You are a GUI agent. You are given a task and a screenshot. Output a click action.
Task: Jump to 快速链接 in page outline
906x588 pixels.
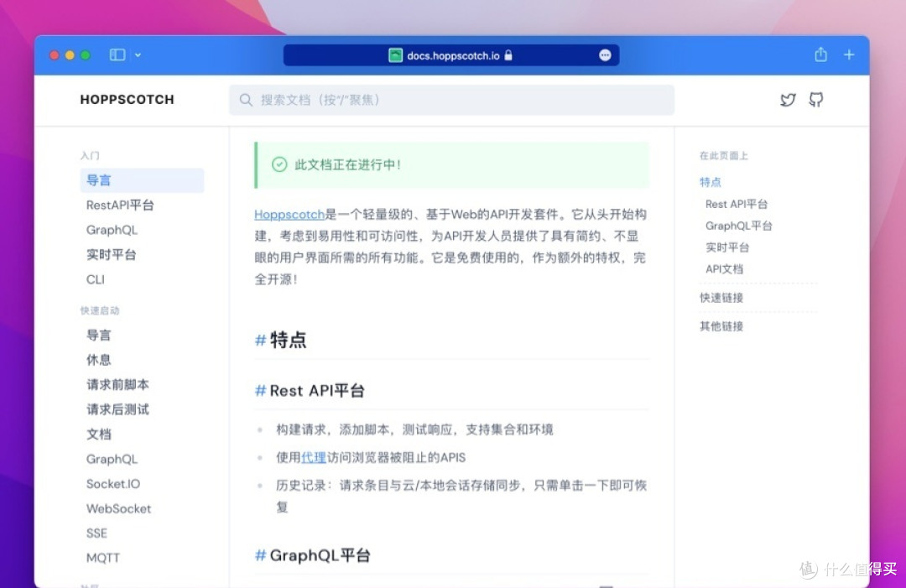tap(721, 298)
